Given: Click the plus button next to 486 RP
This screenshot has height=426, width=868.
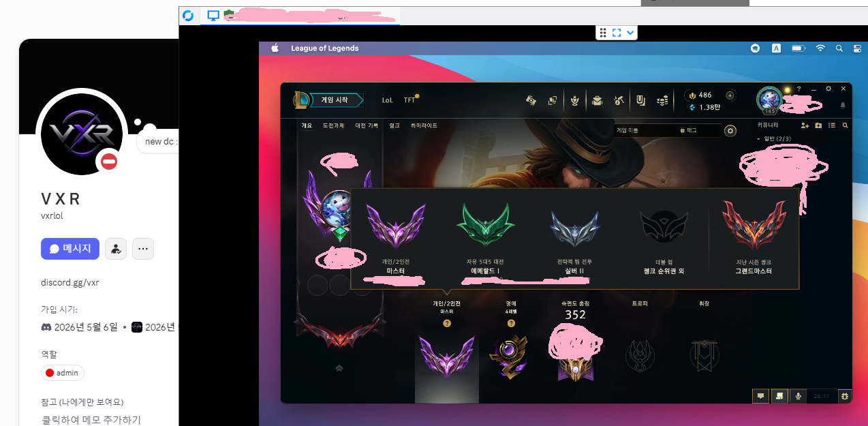Looking at the screenshot, I should [x=730, y=95].
